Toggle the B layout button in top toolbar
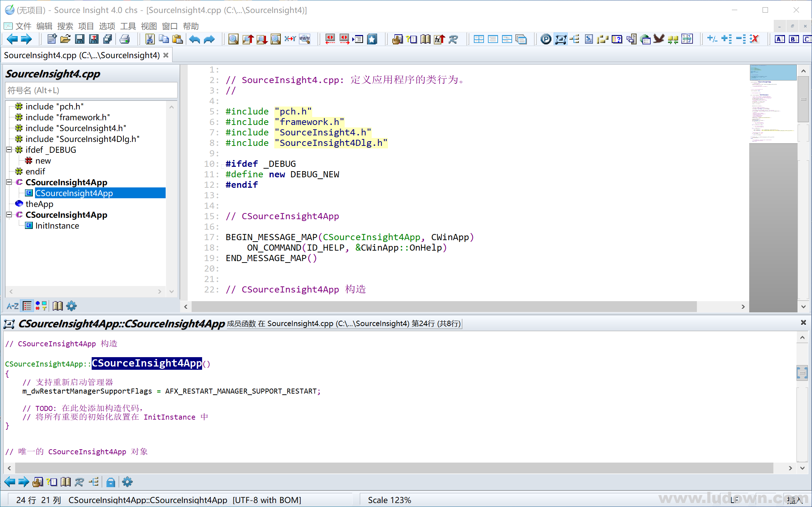812x507 pixels. click(x=794, y=39)
